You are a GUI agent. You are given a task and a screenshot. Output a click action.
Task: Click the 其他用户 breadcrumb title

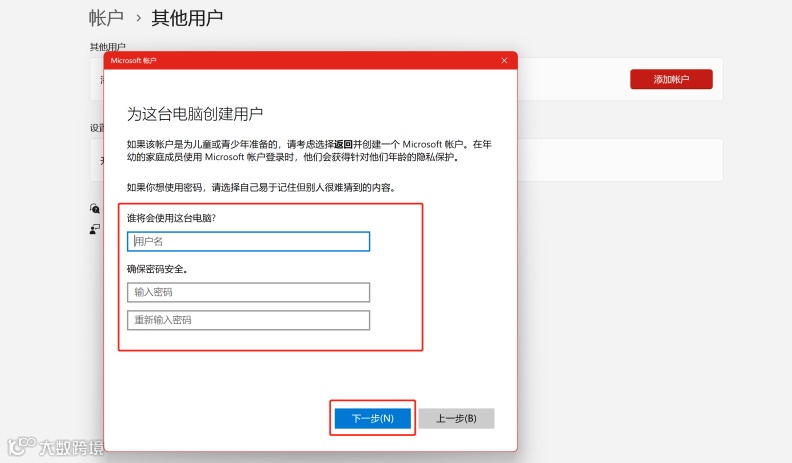(x=187, y=18)
